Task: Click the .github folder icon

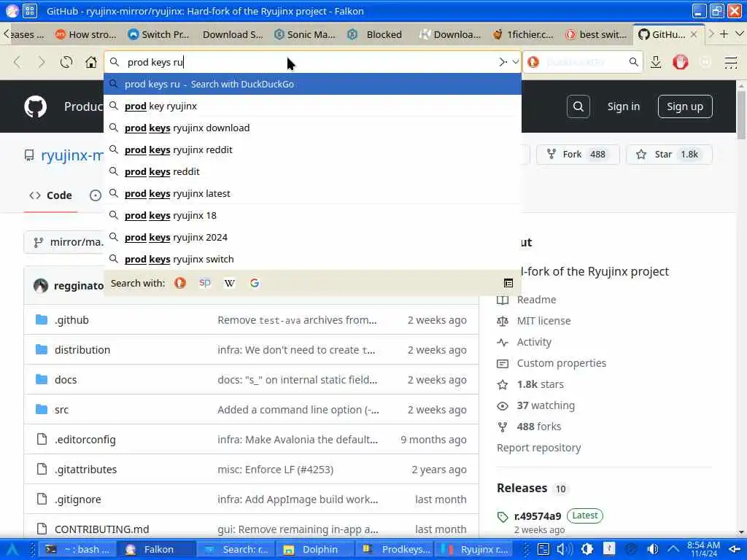Action: tap(42, 319)
